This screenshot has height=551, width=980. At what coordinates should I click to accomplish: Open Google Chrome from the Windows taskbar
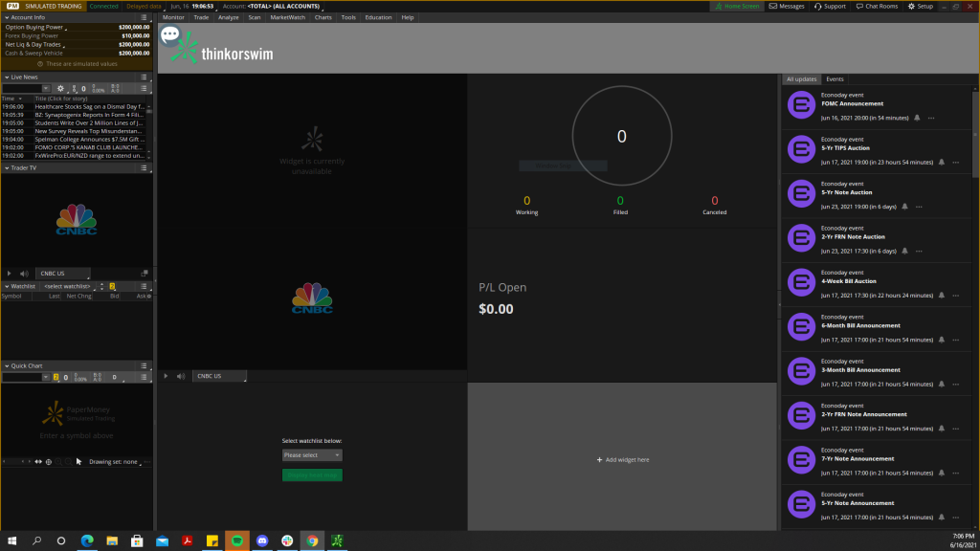pyautogui.click(x=312, y=541)
